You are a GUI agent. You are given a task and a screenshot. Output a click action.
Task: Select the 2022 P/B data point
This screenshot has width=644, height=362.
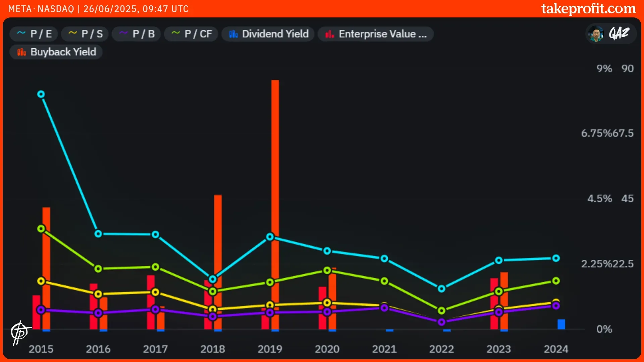pos(441,322)
